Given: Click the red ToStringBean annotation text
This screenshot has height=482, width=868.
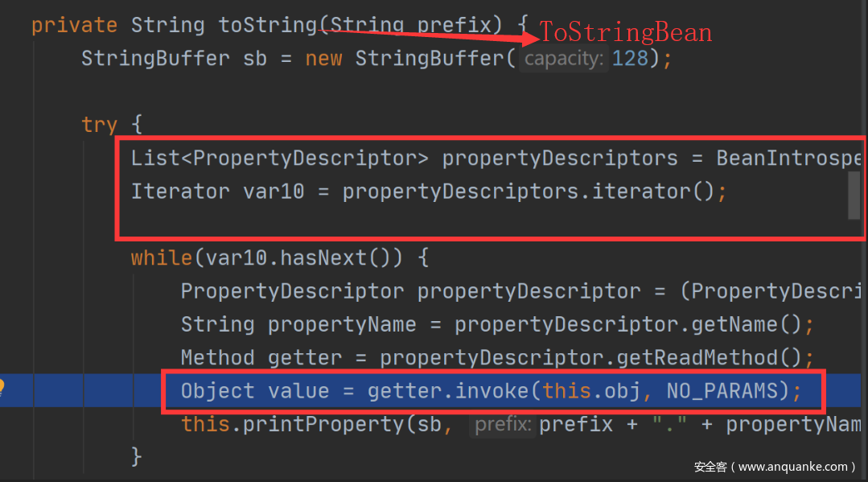Looking at the screenshot, I should tap(625, 33).
